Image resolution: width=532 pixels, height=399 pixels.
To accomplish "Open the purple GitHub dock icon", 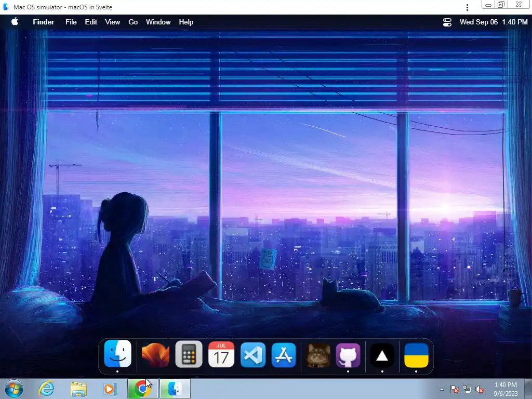I will click(x=348, y=355).
